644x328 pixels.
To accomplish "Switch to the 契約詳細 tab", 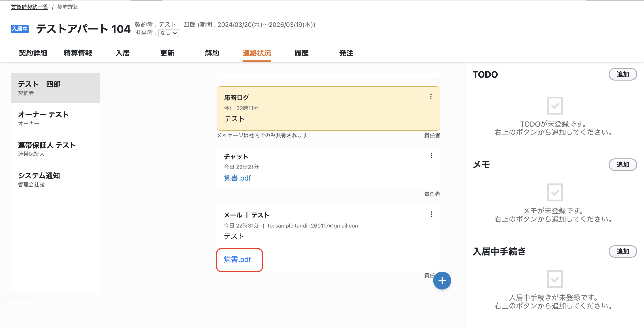I will [x=33, y=53].
